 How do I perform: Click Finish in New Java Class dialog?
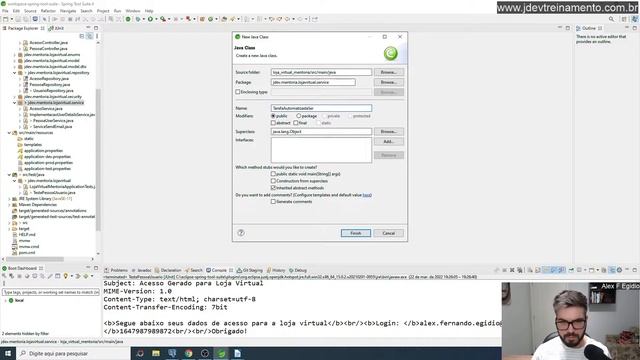[x=356, y=233]
